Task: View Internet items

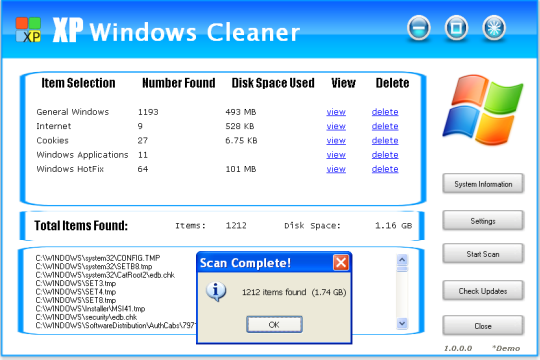Action: (336, 126)
